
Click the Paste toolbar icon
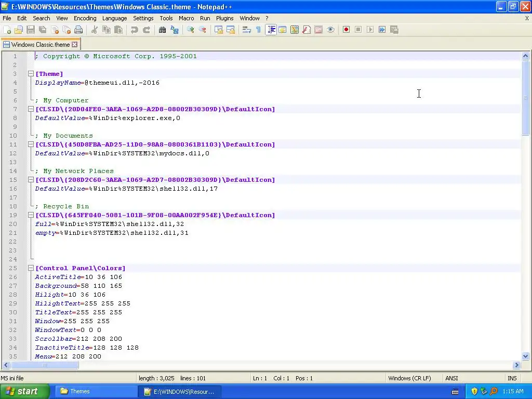click(118, 30)
